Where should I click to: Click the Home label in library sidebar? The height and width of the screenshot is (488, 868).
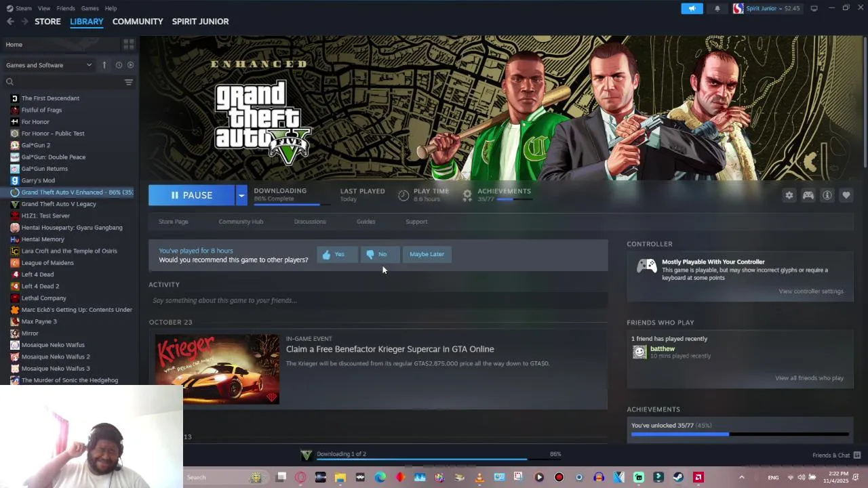coord(14,45)
